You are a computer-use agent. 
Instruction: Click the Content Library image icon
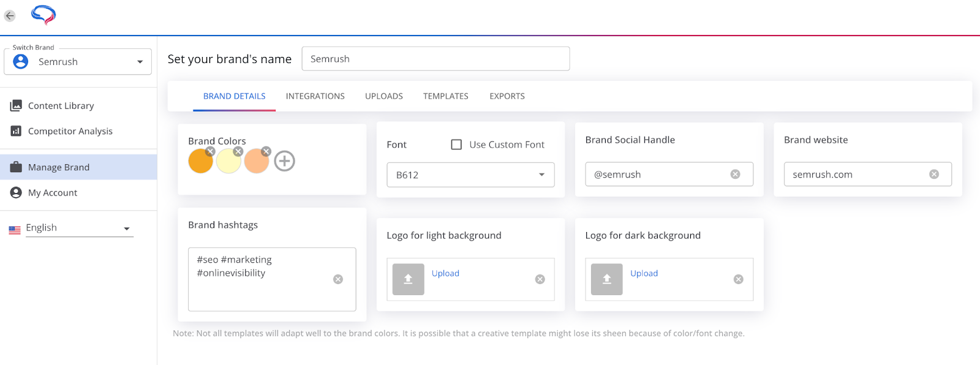16,106
